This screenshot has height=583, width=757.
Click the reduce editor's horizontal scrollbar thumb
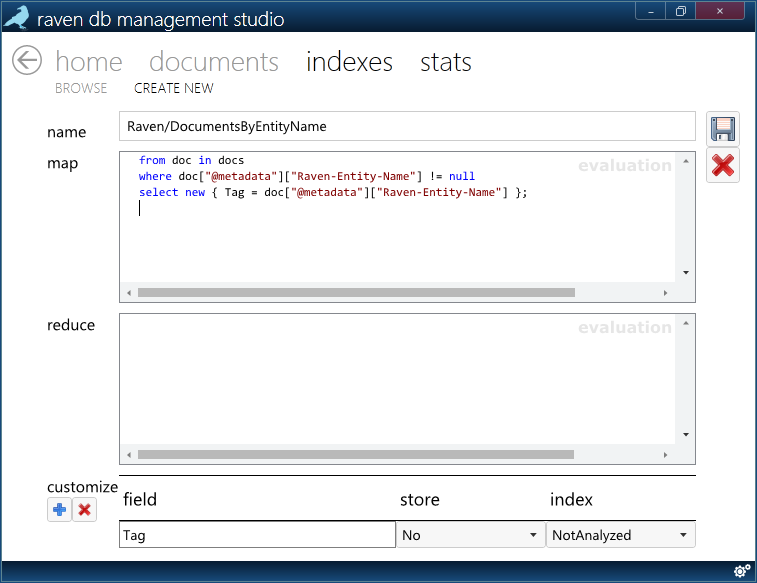pos(356,455)
